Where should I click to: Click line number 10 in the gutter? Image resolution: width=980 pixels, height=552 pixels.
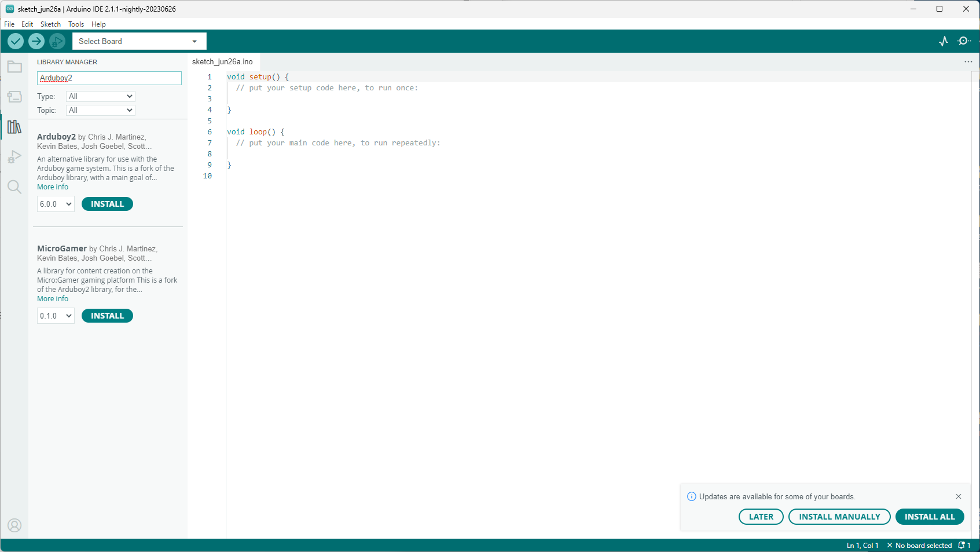point(207,176)
